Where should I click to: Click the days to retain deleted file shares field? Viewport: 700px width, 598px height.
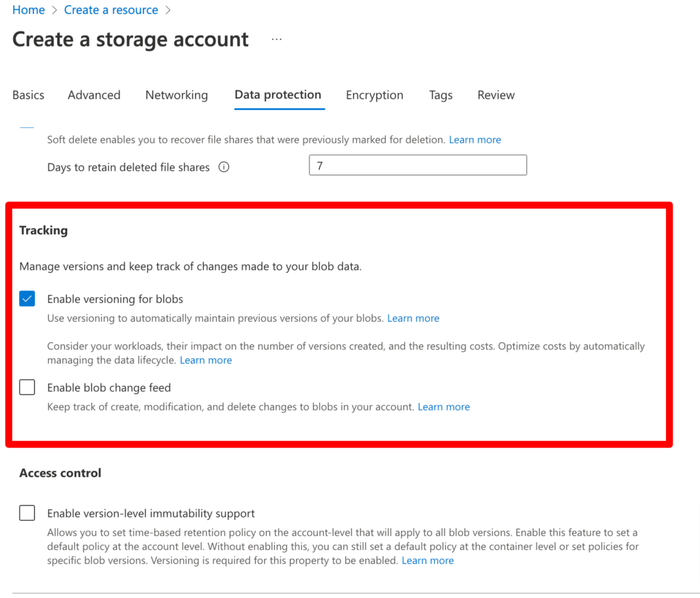coord(417,165)
